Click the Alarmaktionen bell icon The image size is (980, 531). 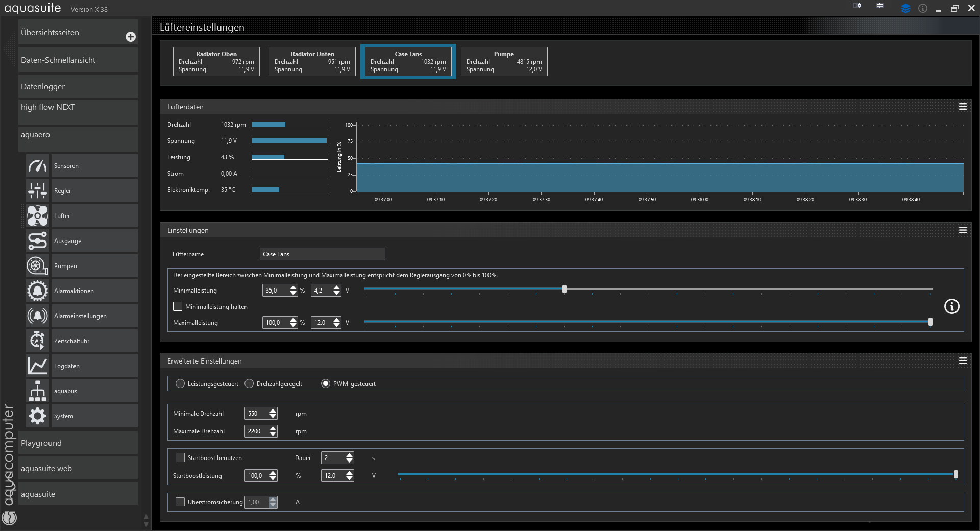[x=37, y=291]
